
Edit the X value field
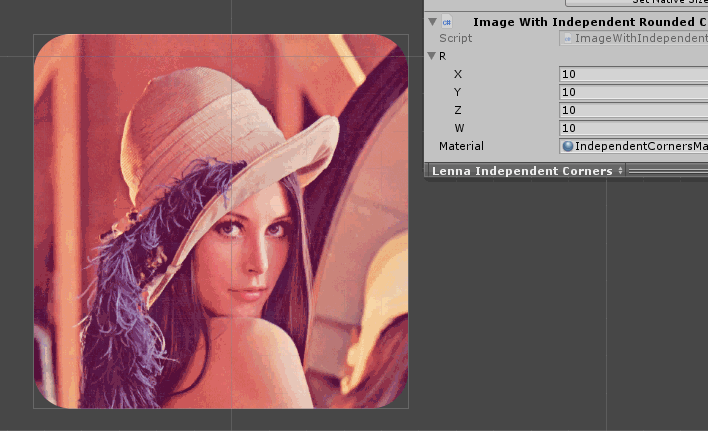tap(633, 74)
